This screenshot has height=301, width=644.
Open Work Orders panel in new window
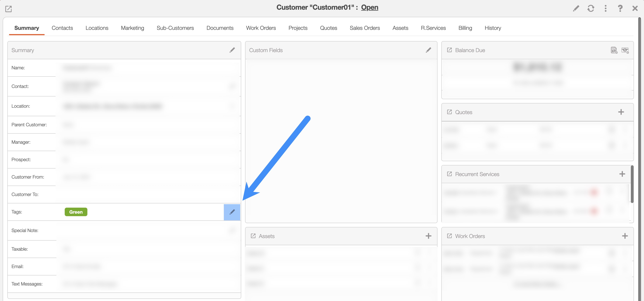pos(449,236)
